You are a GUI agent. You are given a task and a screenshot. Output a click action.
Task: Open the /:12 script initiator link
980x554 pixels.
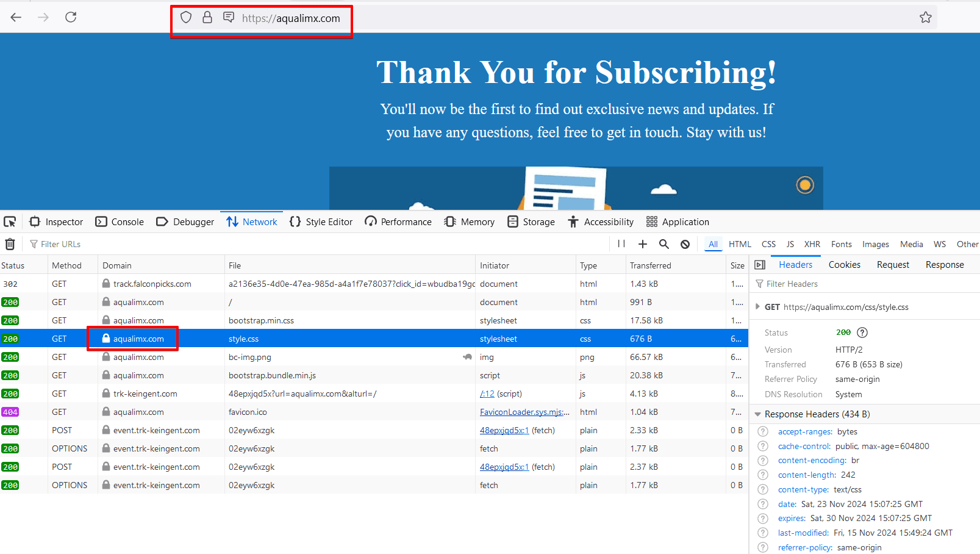[487, 394]
